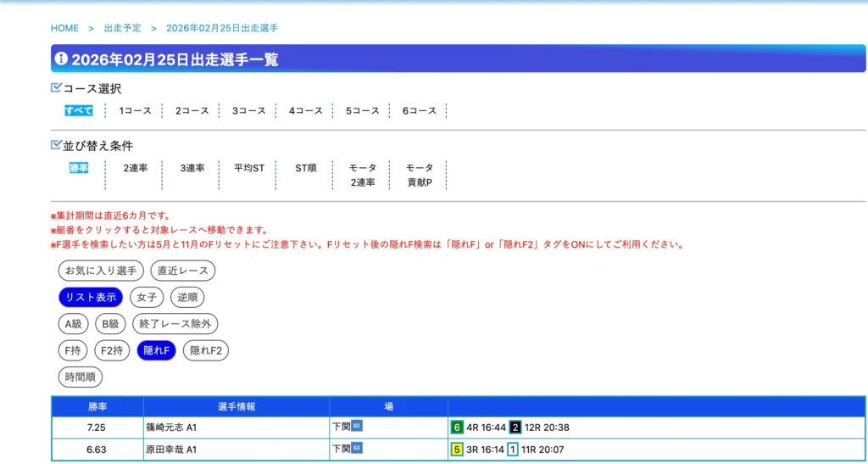
Task: Toggle リスト表示 button off
Action: pyautogui.click(x=91, y=298)
